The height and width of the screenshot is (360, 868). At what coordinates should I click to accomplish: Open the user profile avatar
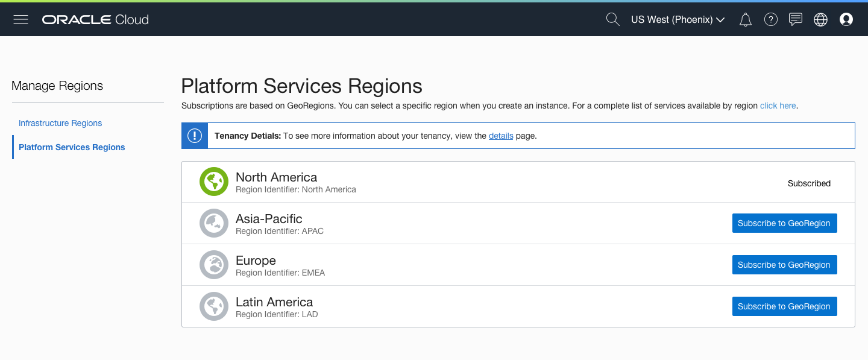point(846,19)
